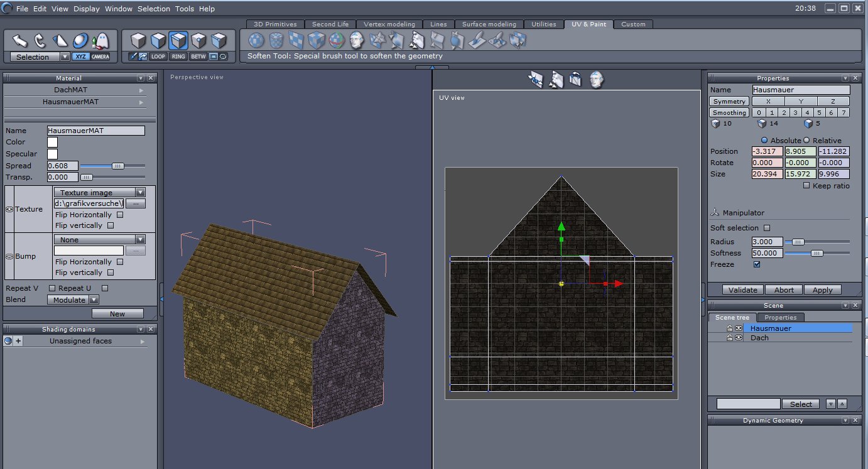868x469 pixels.
Task: Switch to the Surface modeling tab
Action: pyautogui.click(x=489, y=24)
